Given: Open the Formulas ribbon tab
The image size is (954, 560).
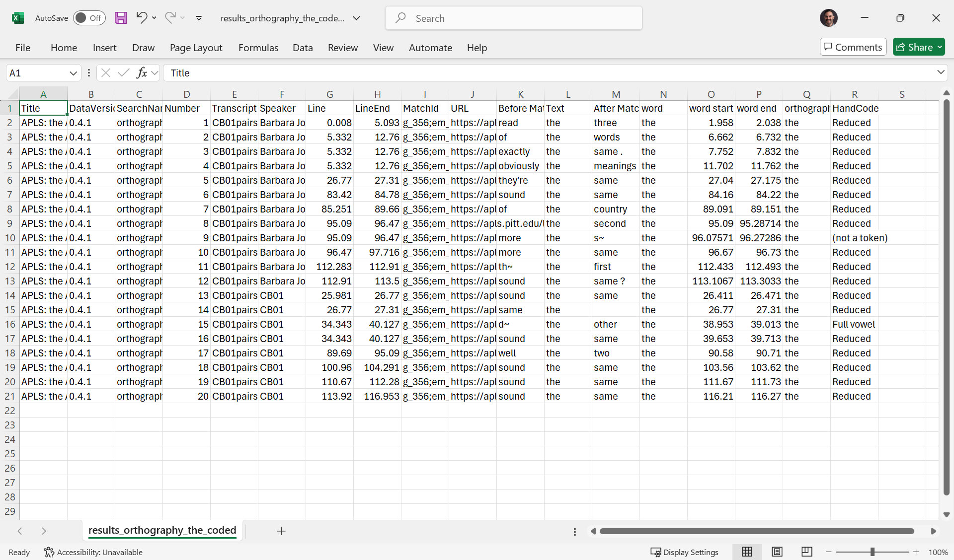Looking at the screenshot, I should coord(258,48).
